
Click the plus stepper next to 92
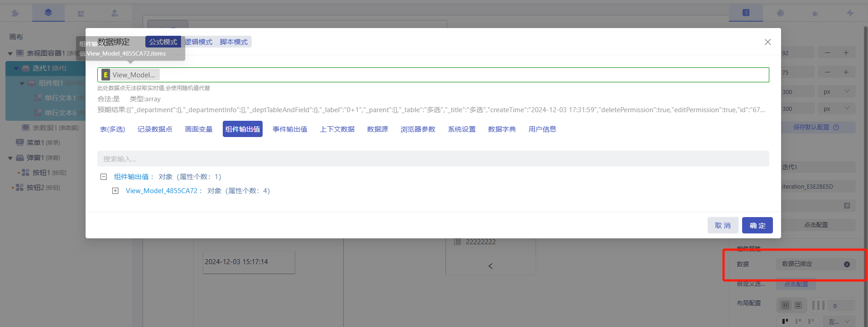tap(846, 53)
